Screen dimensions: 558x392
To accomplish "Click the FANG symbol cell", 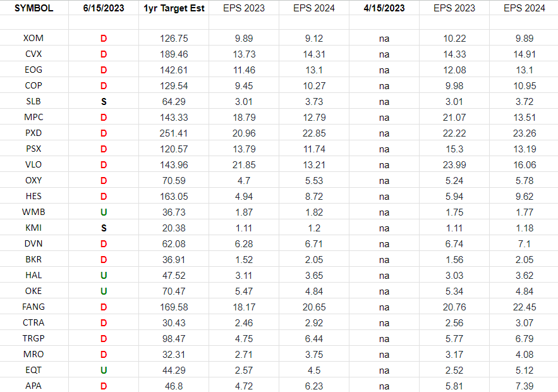I will point(33,307).
